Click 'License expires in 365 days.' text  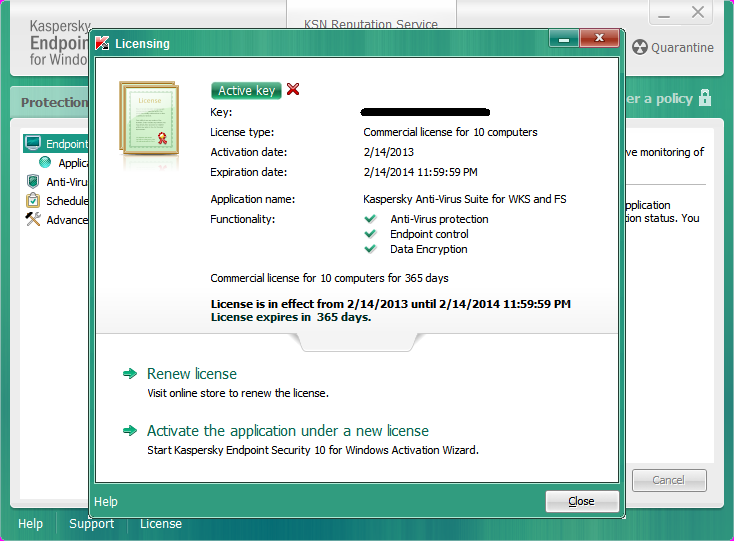pos(291,317)
